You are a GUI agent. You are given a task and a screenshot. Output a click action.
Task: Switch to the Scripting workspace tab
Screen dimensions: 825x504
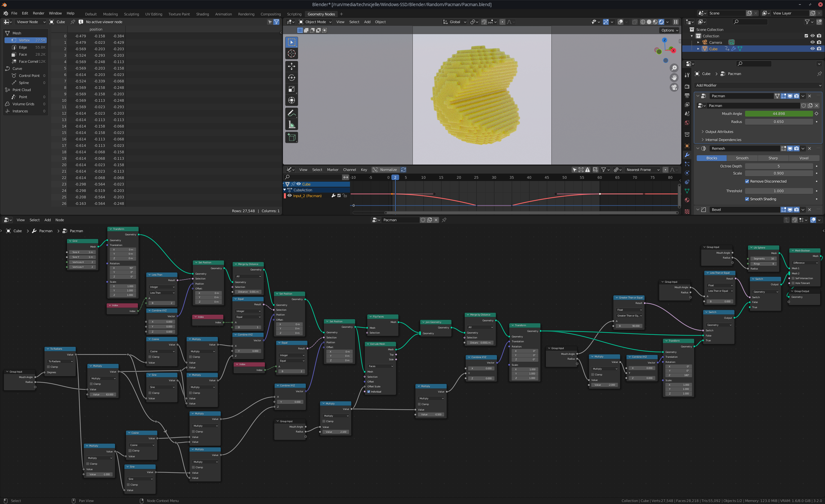tap(294, 14)
